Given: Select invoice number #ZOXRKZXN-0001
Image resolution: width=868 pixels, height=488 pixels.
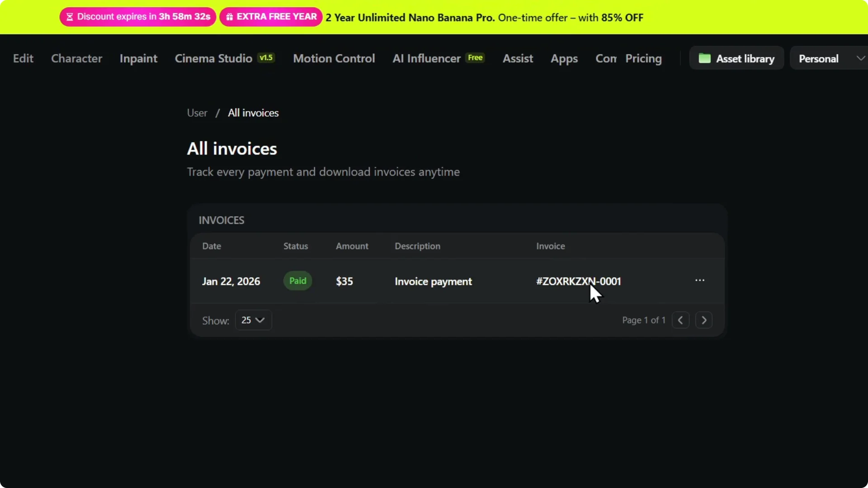Looking at the screenshot, I should 578,281.
